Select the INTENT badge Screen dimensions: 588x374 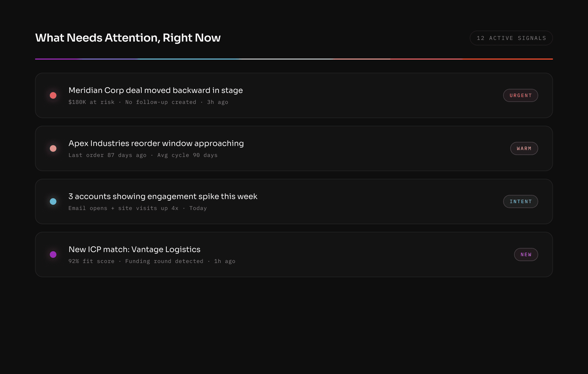tap(520, 201)
